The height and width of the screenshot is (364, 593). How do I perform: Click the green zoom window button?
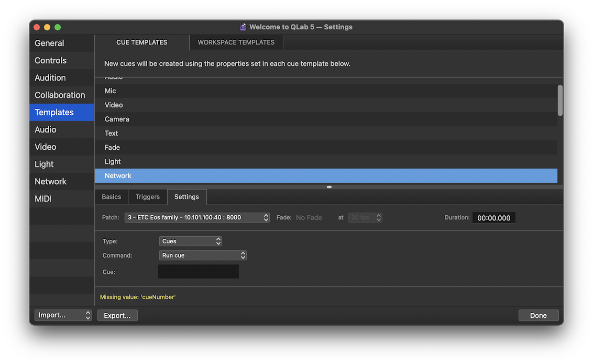(x=58, y=27)
